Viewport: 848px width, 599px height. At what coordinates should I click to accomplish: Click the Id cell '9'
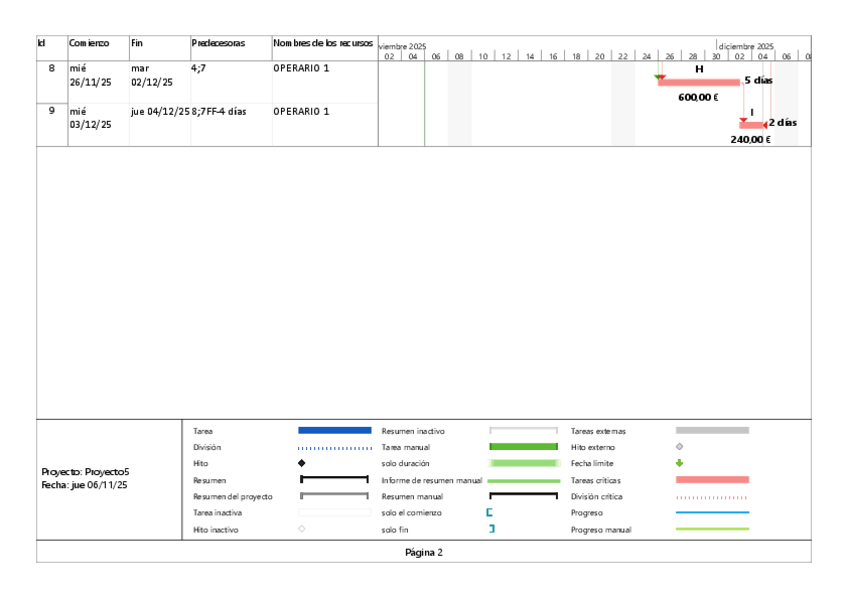click(x=52, y=111)
